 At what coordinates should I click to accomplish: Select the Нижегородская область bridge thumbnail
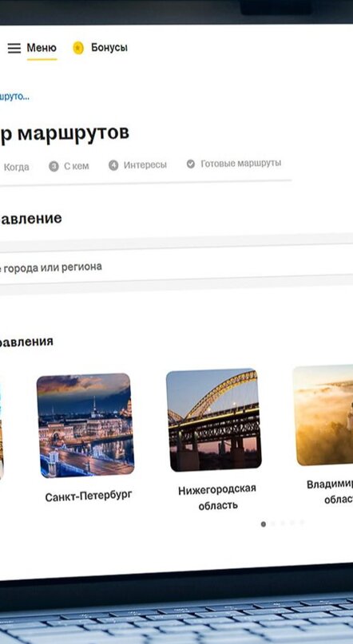[213, 420]
